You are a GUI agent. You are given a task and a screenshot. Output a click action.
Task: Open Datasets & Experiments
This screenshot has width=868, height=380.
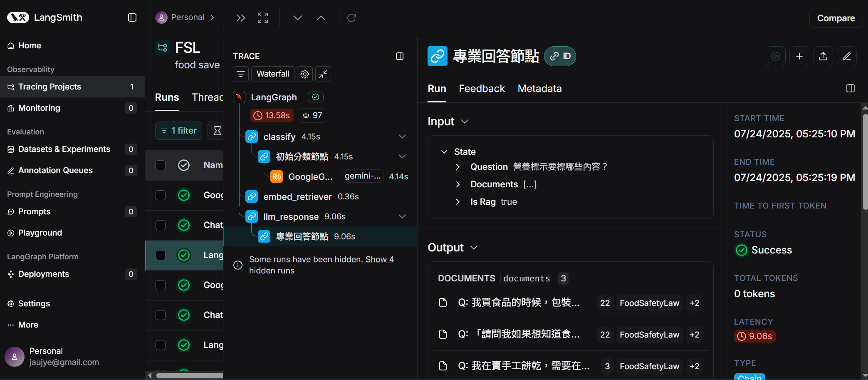72,149
